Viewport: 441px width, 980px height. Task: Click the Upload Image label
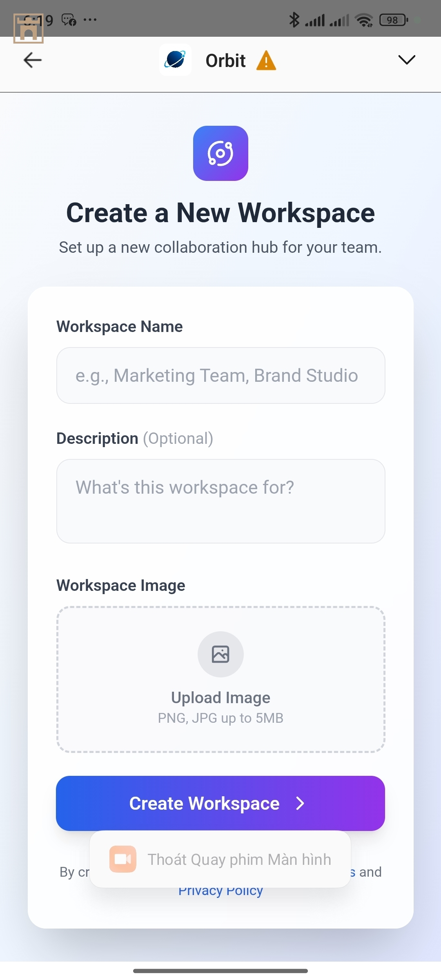coord(220,697)
